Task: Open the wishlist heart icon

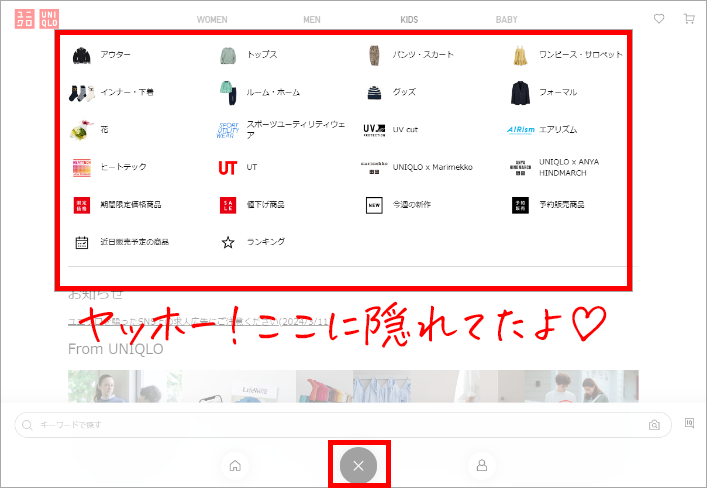Action: [659, 18]
